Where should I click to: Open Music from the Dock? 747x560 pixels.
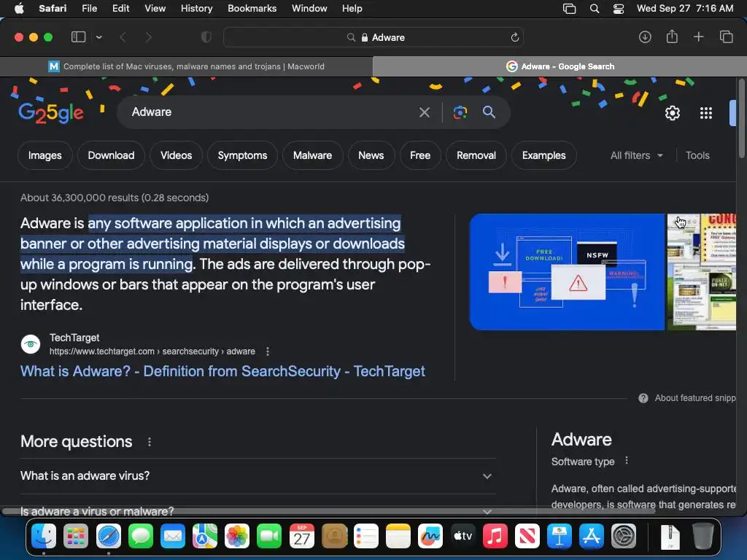point(495,536)
